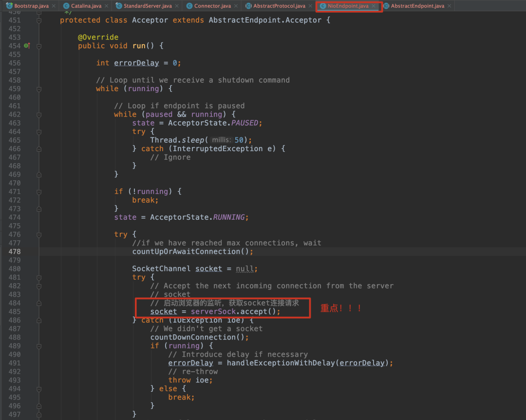Switch to the Connector.java tab
The width and height of the screenshot is (526, 420).
pyautogui.click(x=212, y=6)
